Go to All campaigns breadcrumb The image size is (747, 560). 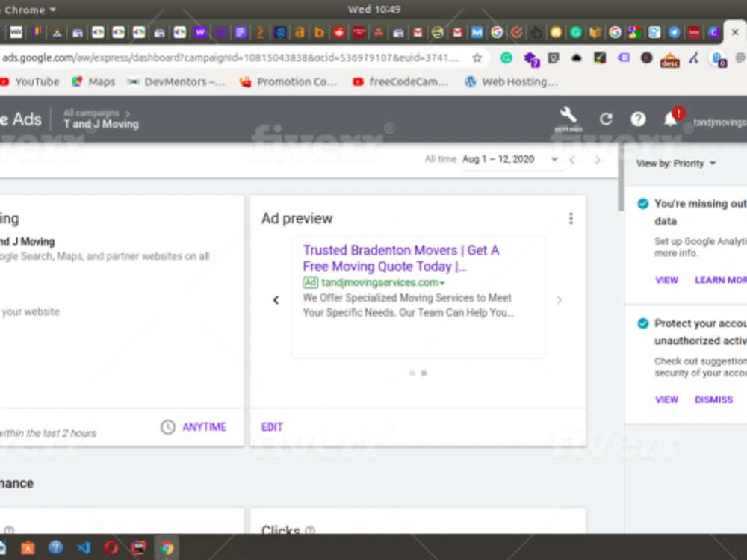tap(91, 113)
